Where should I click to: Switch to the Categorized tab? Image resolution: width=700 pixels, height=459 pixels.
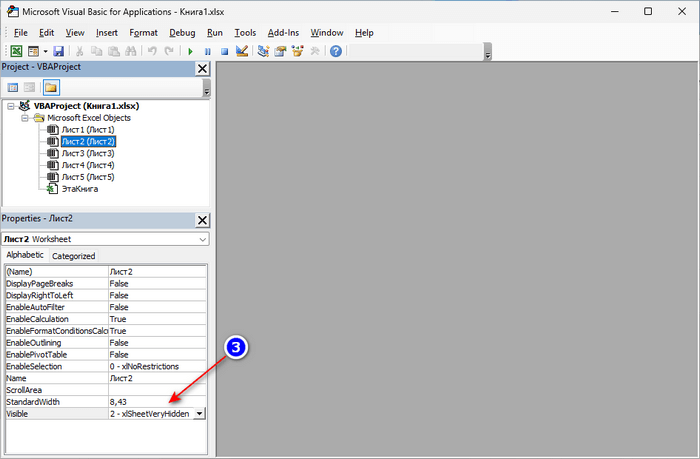(x=73, y=256)
